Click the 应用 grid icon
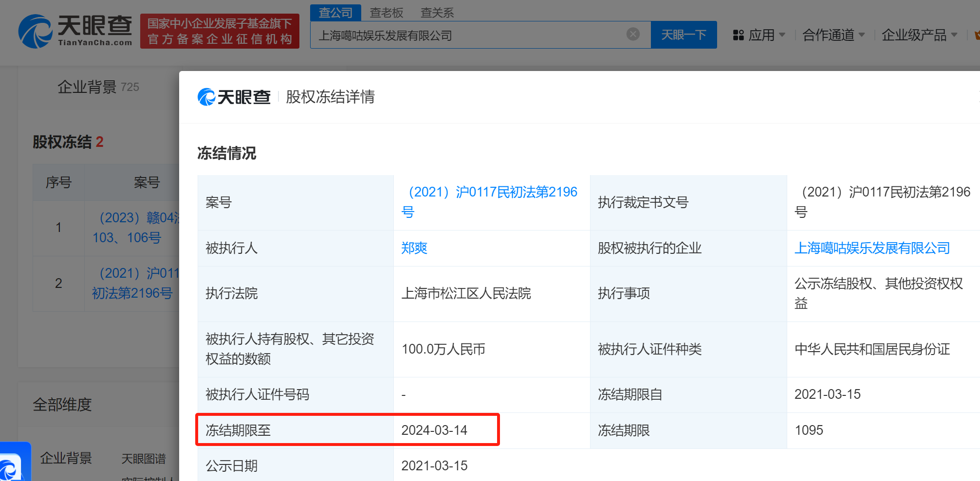 point(739,35)
